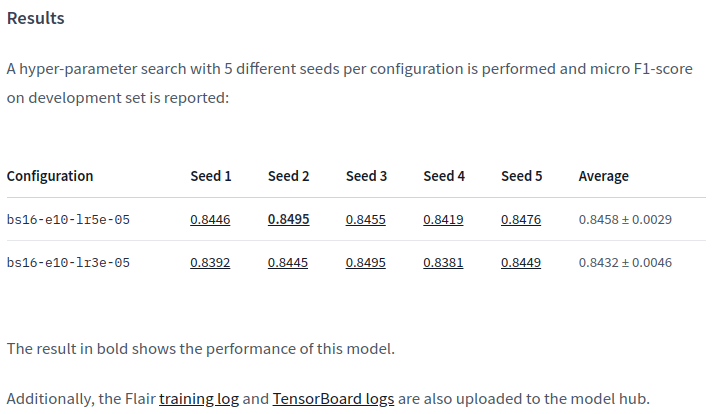Open the 0.8446 Seed 1 score link
This screenshot has width=715, height=414.
[210, 220]
